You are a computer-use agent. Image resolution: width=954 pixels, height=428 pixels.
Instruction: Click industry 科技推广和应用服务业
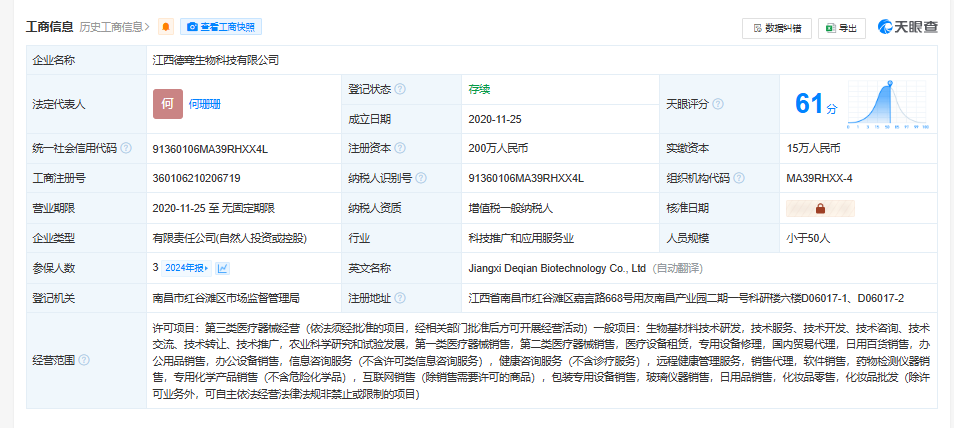click(521, 238)
